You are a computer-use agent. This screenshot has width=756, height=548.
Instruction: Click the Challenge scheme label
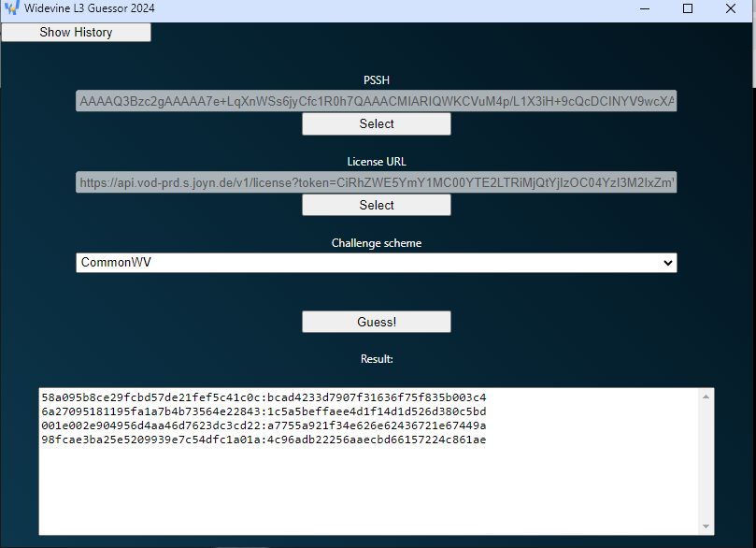click(376, 243)
